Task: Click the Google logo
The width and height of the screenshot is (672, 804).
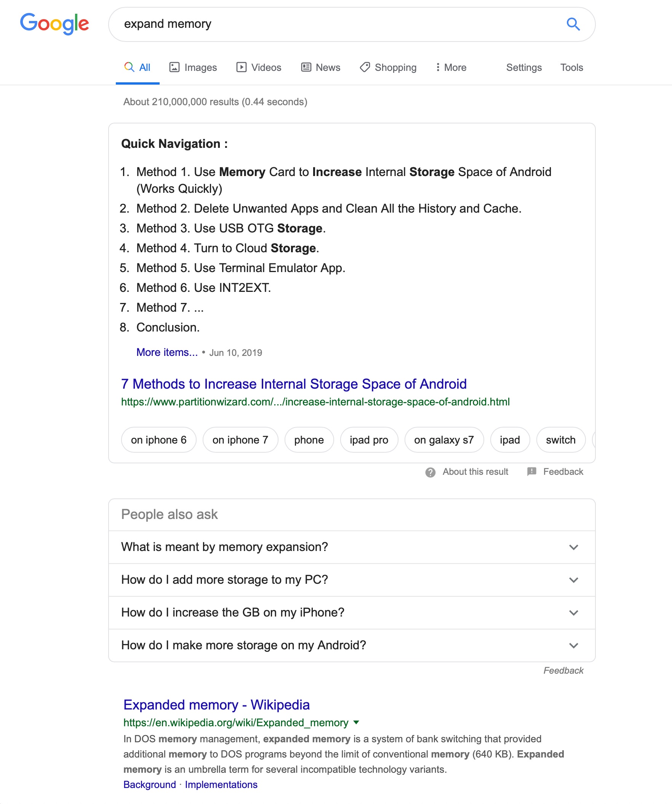Action: [x=54, y=24]
